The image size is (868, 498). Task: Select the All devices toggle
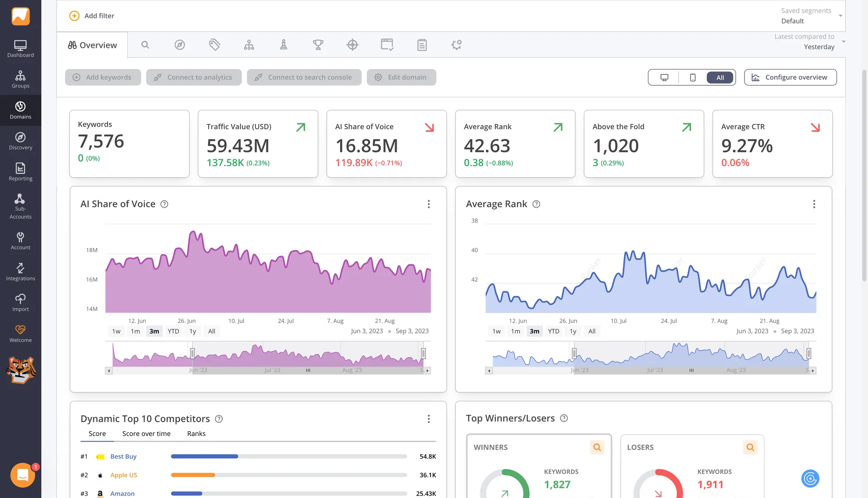(720, 77)
